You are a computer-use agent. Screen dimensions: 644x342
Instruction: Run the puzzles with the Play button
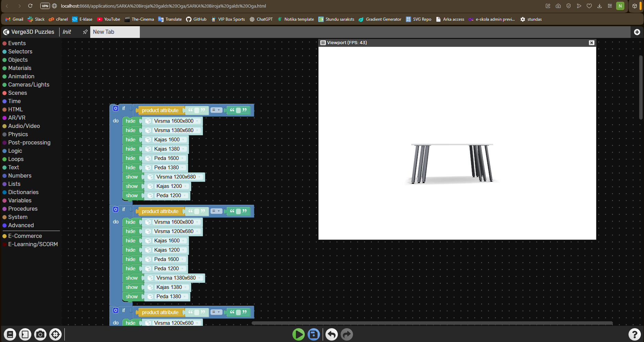point(298,334)
